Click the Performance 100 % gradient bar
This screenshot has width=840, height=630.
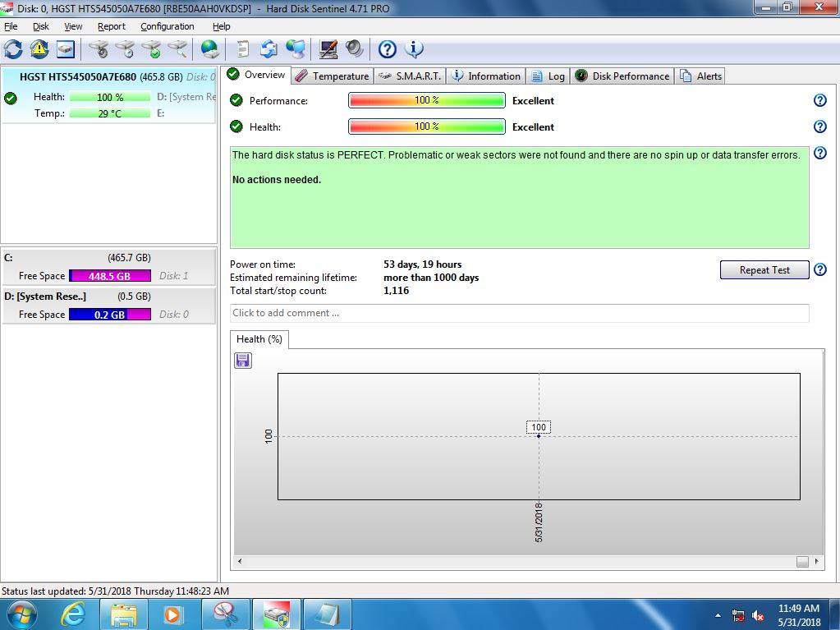pos(426,100)
